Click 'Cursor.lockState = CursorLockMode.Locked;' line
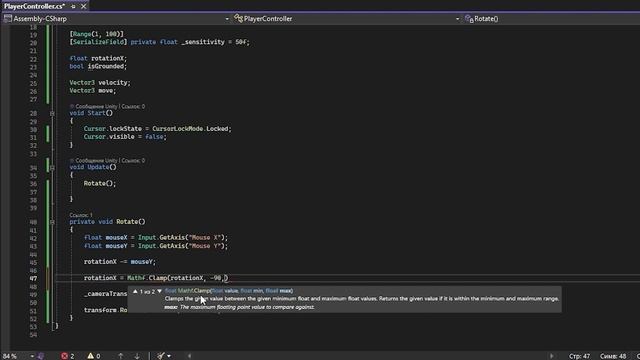Viewport: 640px width, 360px height. [x=158, y=129]
